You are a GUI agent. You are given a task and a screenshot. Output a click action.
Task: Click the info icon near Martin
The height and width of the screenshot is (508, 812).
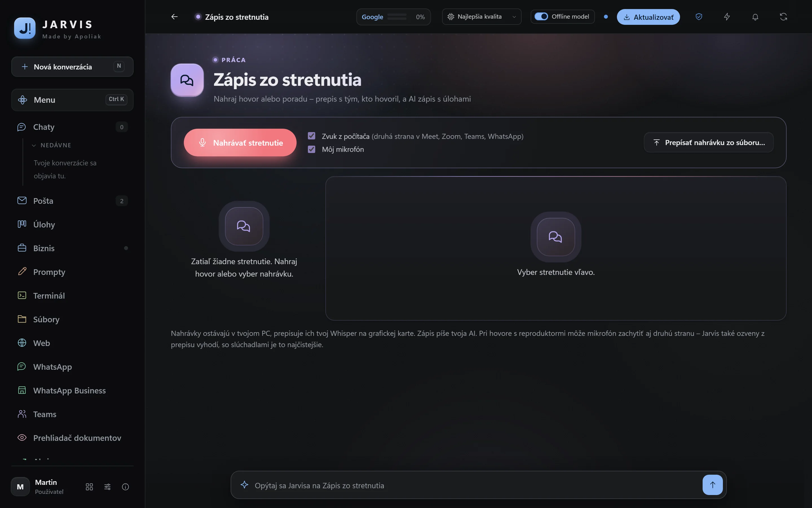click(x=125, y=487)
